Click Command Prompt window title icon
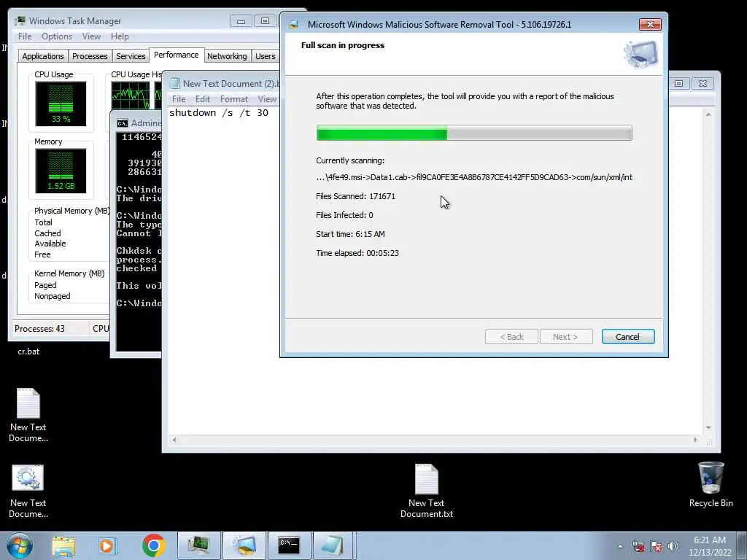Screen dimensions: 747x560 point(123,123)
